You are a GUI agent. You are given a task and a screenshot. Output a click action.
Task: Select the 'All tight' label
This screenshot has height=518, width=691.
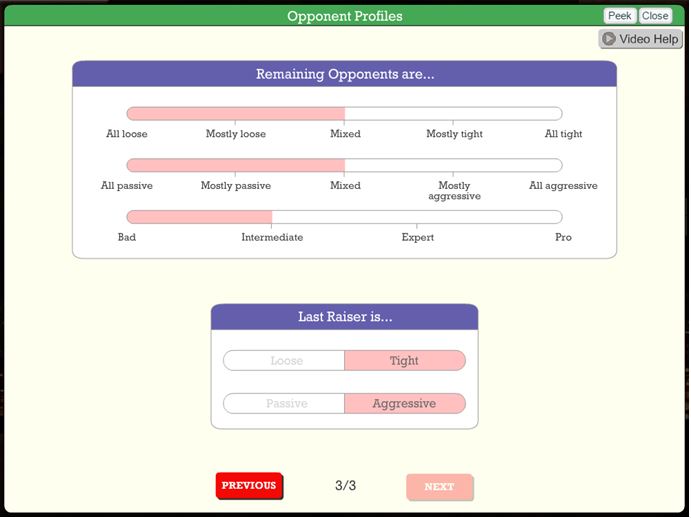563,134
